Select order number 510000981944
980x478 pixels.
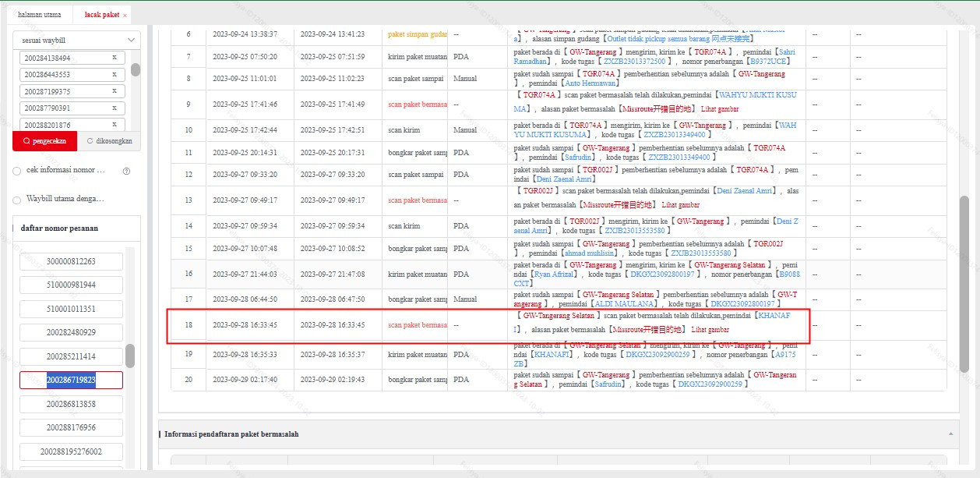click(x=71, y=285)
